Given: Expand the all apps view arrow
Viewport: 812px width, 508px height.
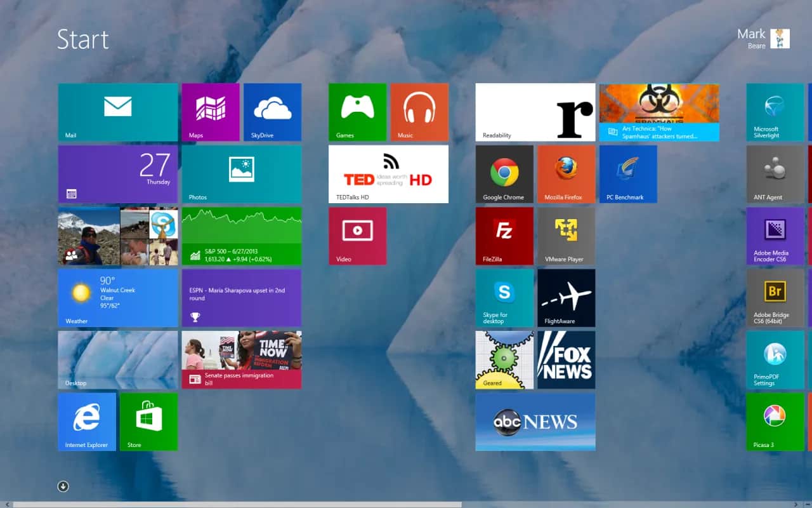Looking at the screenshot, I should pyautogui.click(x=63, y=486).
